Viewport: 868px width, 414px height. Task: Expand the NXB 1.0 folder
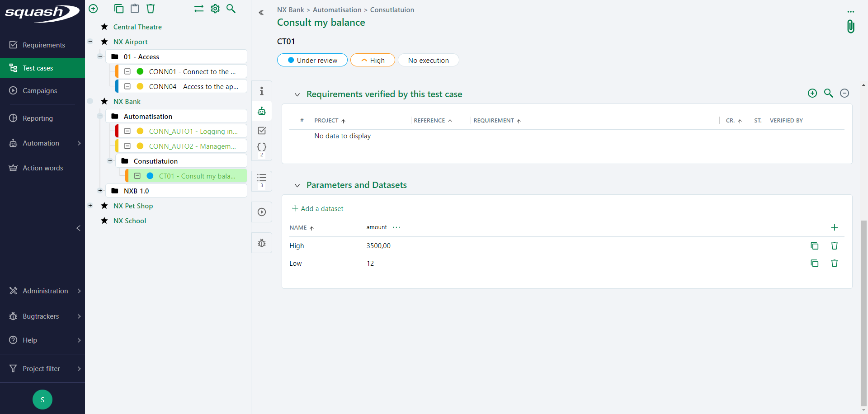point(100,190)
